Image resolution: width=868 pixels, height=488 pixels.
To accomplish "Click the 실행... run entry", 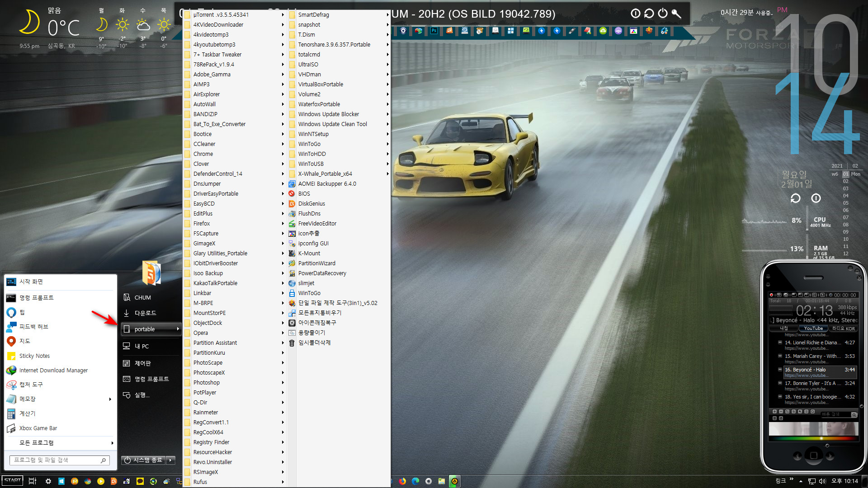I will coord(151,395).
